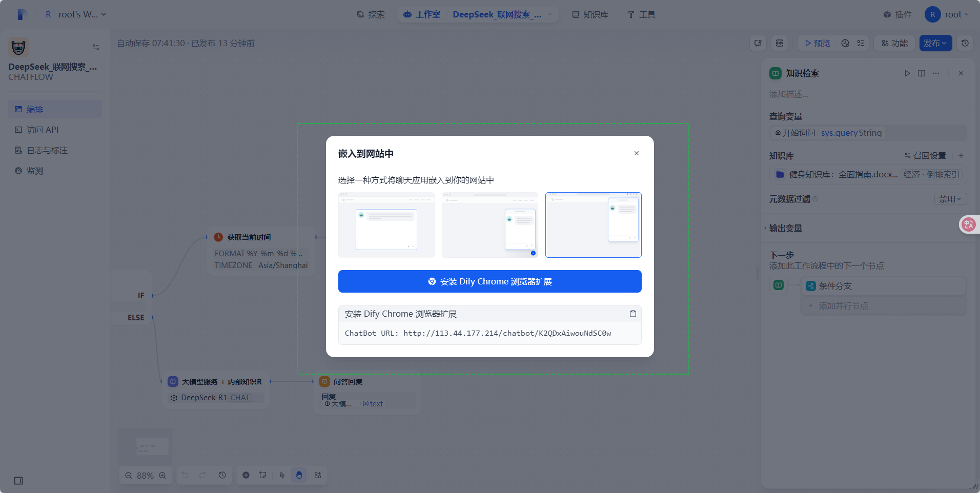Zoom out the canvas
Viewport: 980px width, 493px height.
coord(129,476)
